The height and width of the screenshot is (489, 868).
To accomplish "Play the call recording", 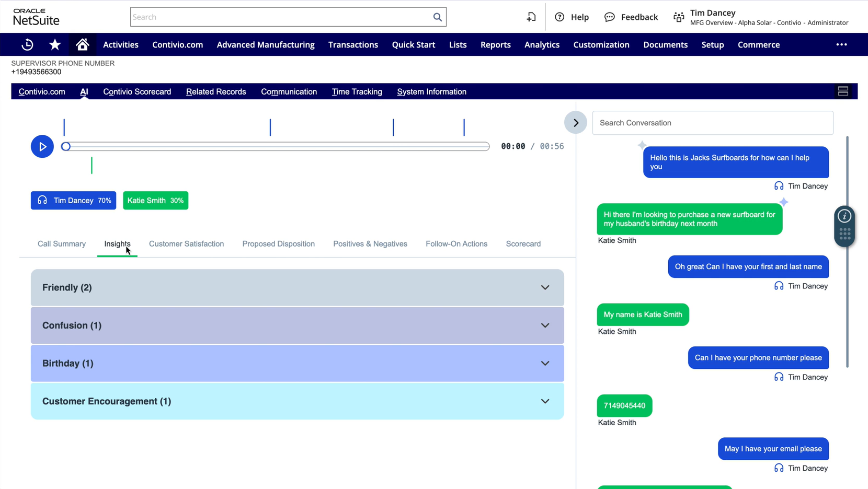I will 42,146.
